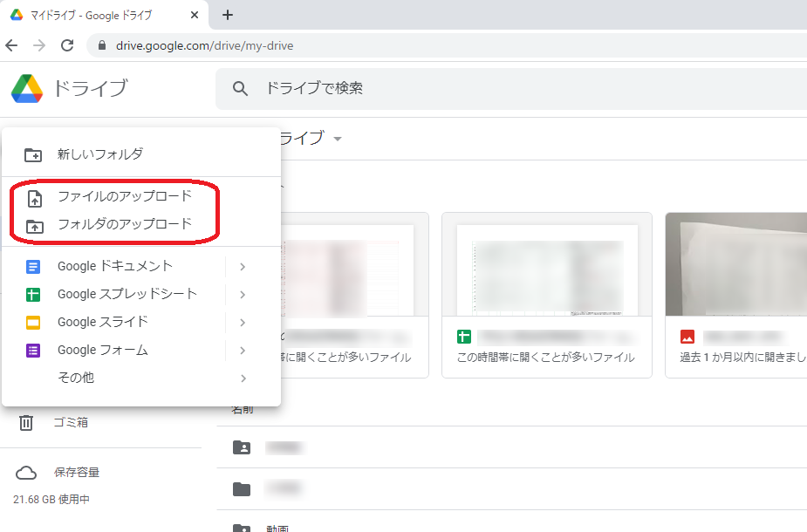Screen dimensions: 807x532
Task: Click the blue Google Docs icon
Action: tap(33, 267)
